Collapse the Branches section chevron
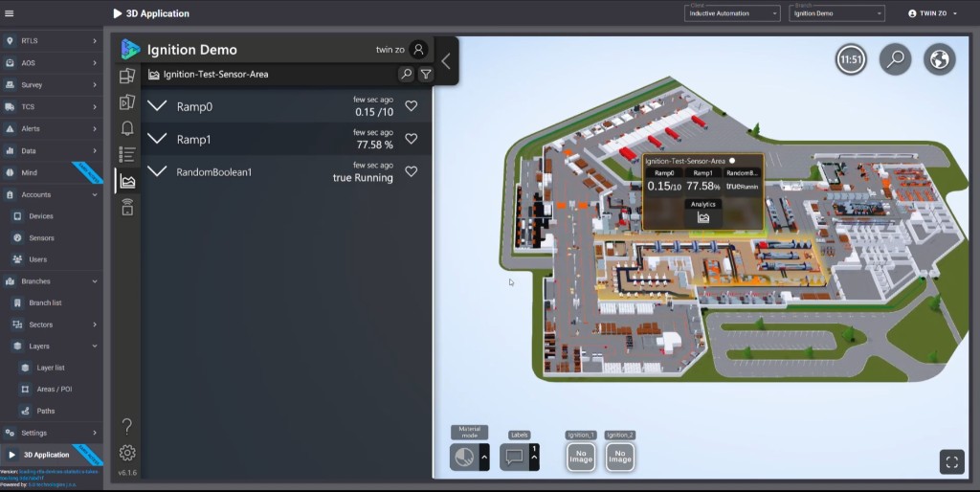This screenshot has height=492, width=980. pyautogui.click(x=95, y=281)
